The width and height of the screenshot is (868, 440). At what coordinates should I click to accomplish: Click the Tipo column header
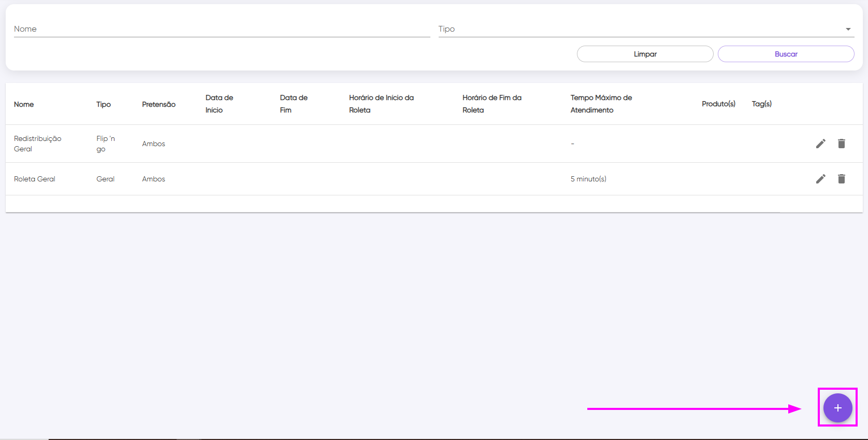(104, 104)
